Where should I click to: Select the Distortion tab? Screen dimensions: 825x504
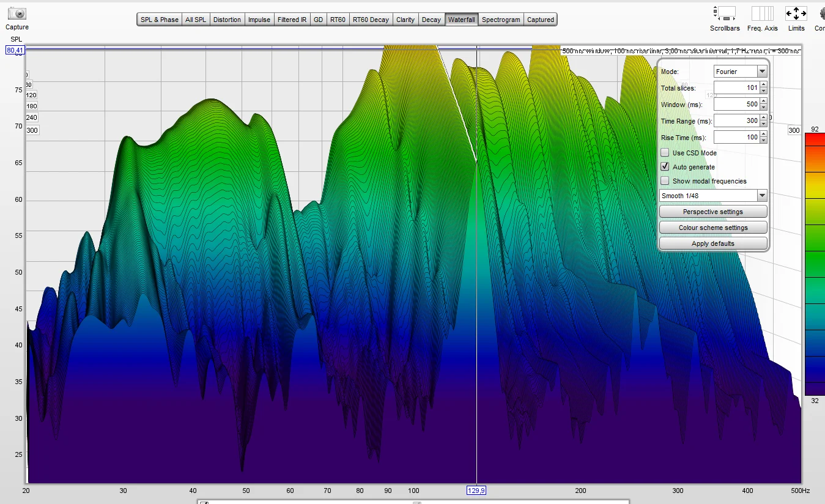(x=227, y=20)
